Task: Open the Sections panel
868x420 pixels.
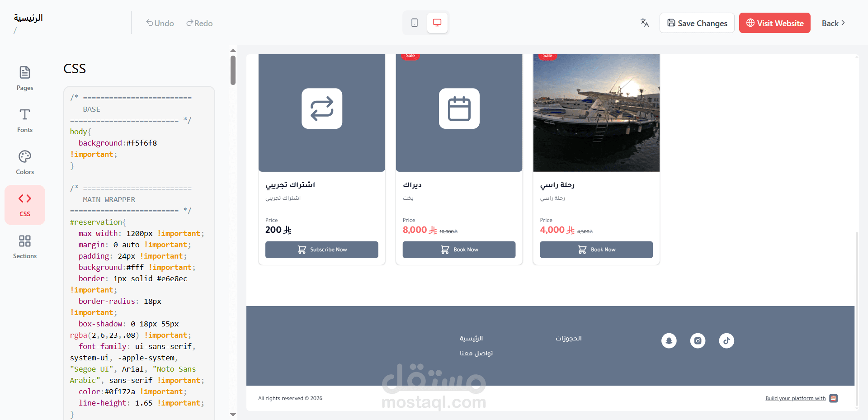Action: (25, 246)
